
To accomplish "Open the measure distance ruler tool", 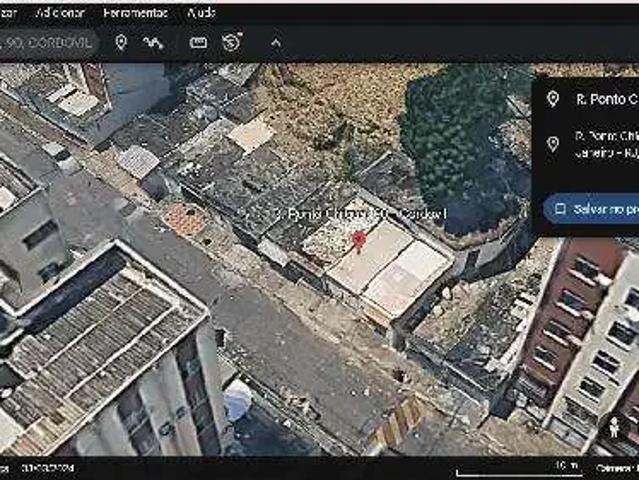I will click(x=198, y=42).
